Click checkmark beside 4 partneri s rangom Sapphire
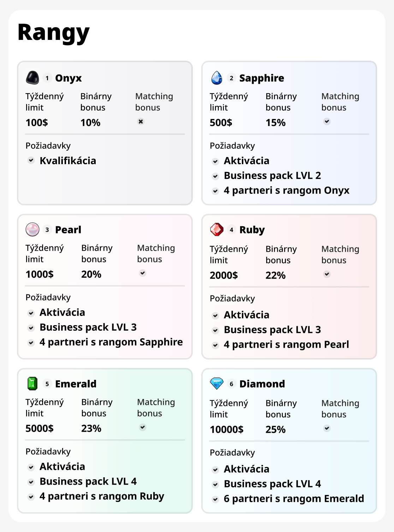Viewport: 394px width, 532px height. click(31, 342)
